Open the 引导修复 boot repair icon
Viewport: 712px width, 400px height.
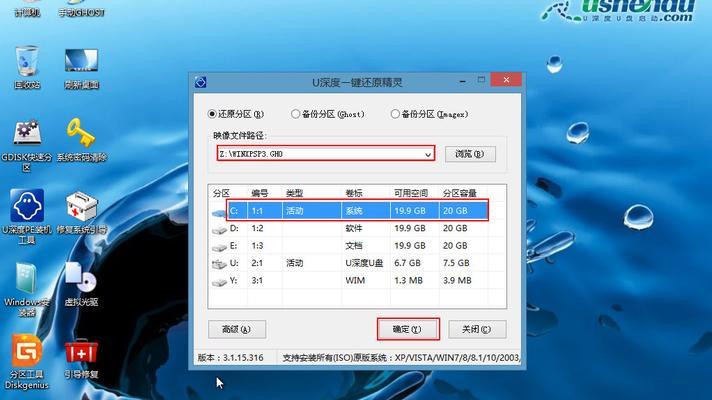click(80, 352)
